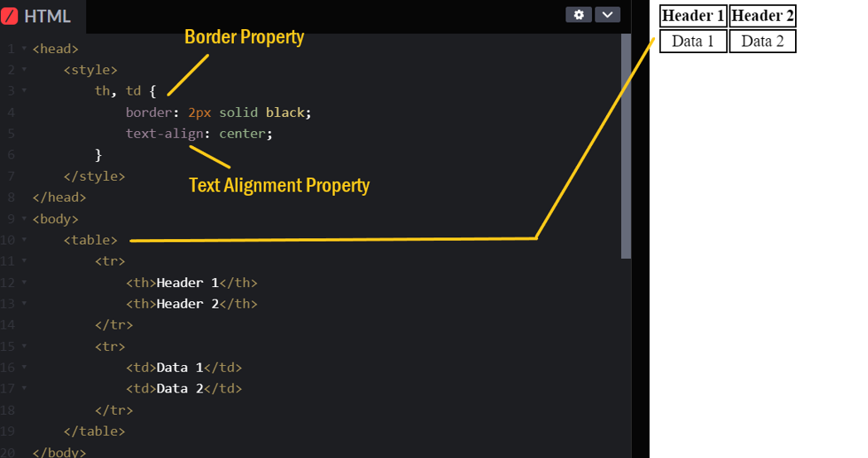Click the Header 2 cell in preview
This screenshot has height=458, width=868.
763,16
